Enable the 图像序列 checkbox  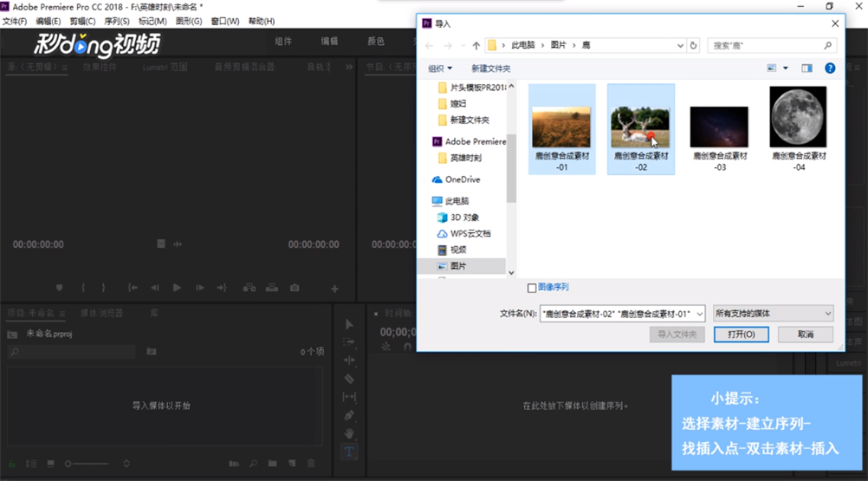(x=531, y=288)
